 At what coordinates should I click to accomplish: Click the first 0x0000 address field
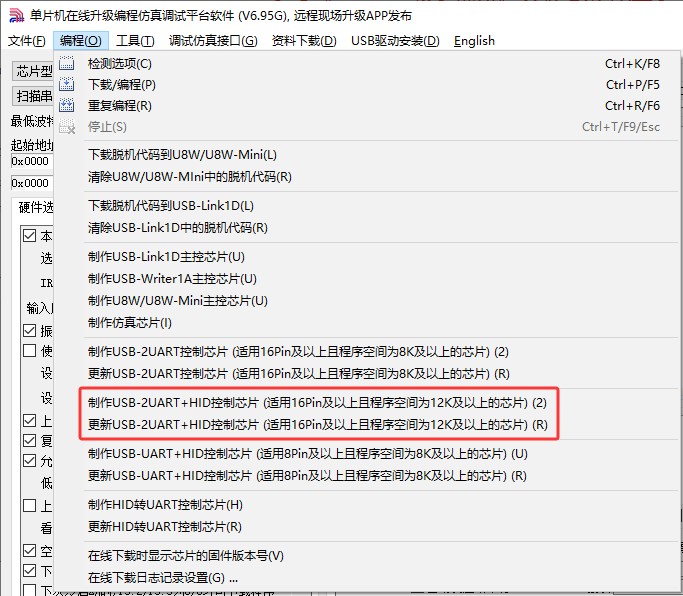pyautogui.click(x=32, y=161)
